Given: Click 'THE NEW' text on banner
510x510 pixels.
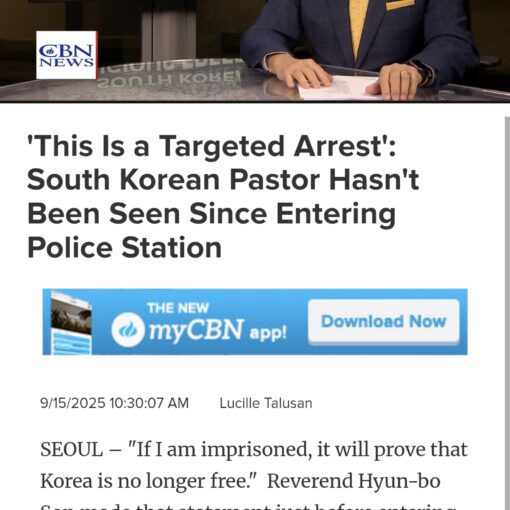Looking at the screenshot, I should 178,308.
